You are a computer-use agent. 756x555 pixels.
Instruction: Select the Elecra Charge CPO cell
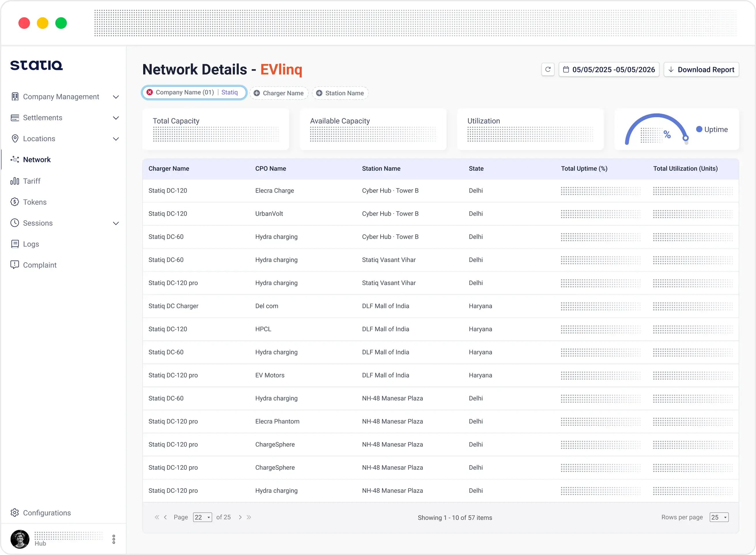point(274,191)
